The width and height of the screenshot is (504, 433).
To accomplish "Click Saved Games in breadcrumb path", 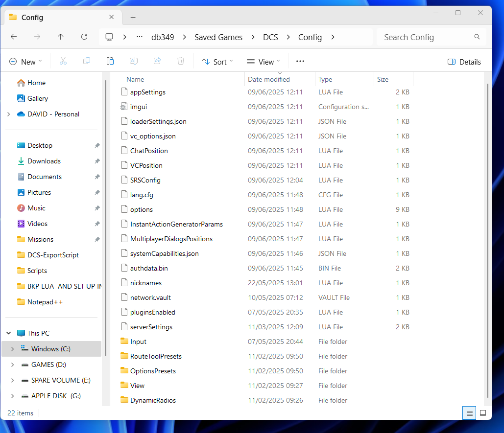I will (218, 37).
